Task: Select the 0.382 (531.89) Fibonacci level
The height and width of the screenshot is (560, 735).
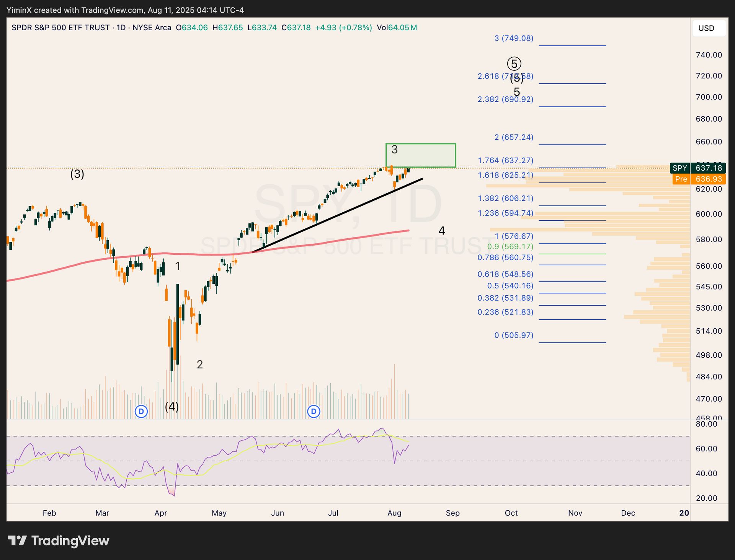Action: (x=505, y=298)
